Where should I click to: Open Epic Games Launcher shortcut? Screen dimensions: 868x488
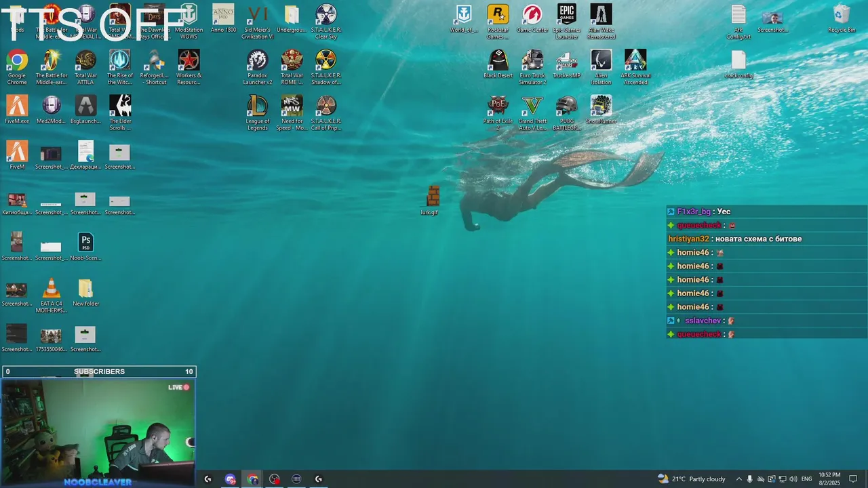tap(567, 22)
